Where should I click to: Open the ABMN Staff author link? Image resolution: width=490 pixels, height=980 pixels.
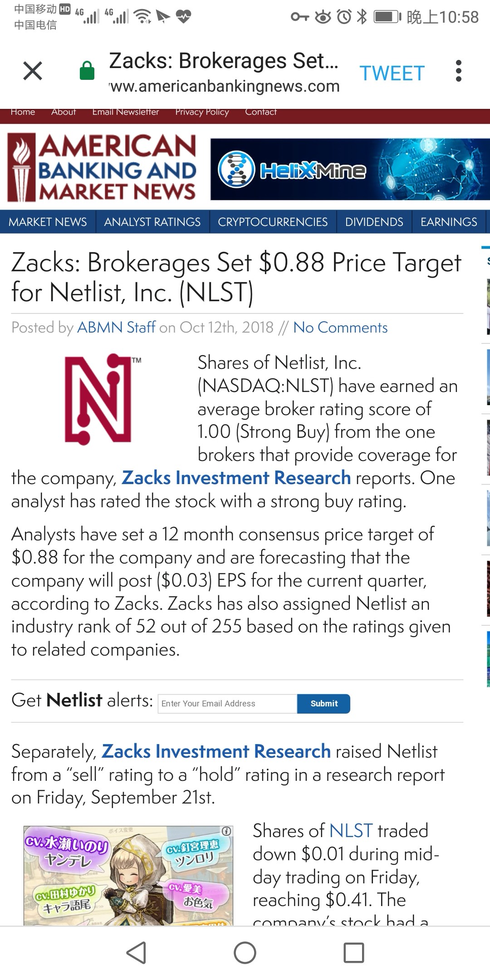[x=116, y=327]
